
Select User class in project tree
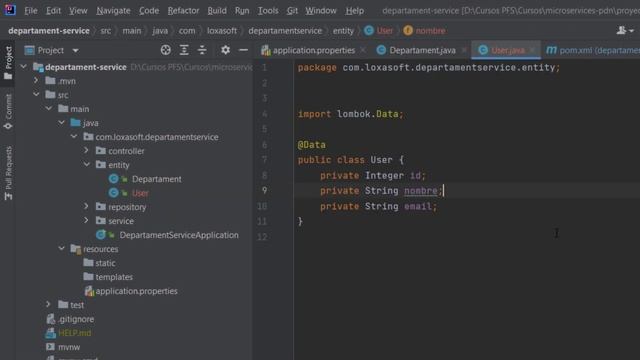tap(140, 193)
